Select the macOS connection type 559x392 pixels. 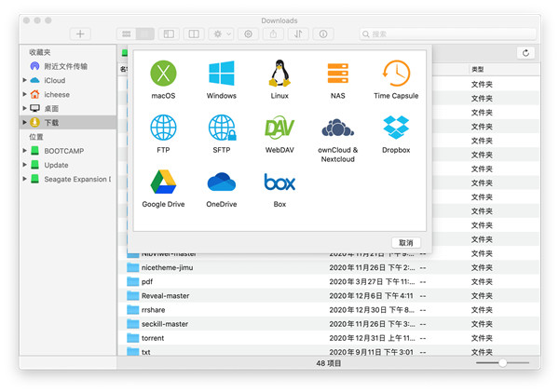163,74
